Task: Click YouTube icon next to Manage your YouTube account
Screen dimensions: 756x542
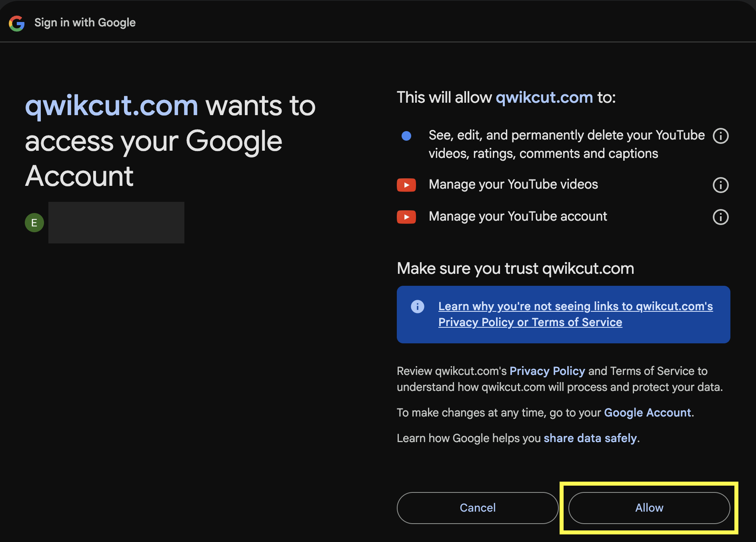Action: tap(406, 217)
